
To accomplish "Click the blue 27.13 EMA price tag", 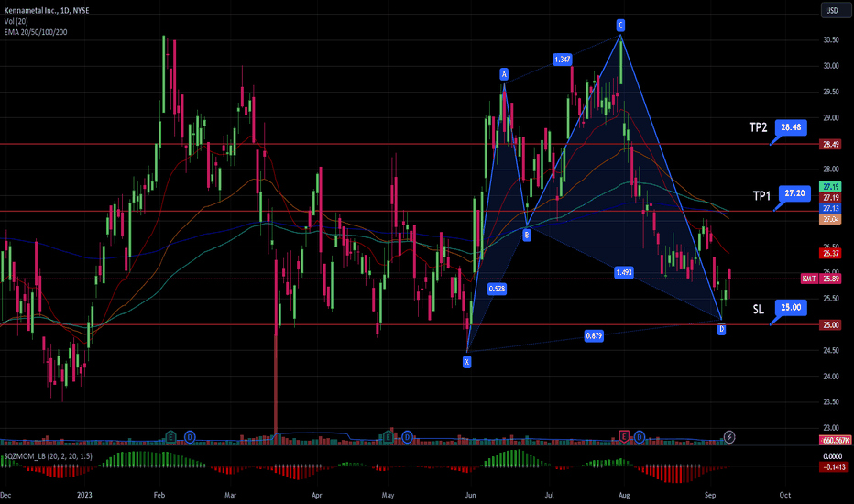I will point(830,209).
